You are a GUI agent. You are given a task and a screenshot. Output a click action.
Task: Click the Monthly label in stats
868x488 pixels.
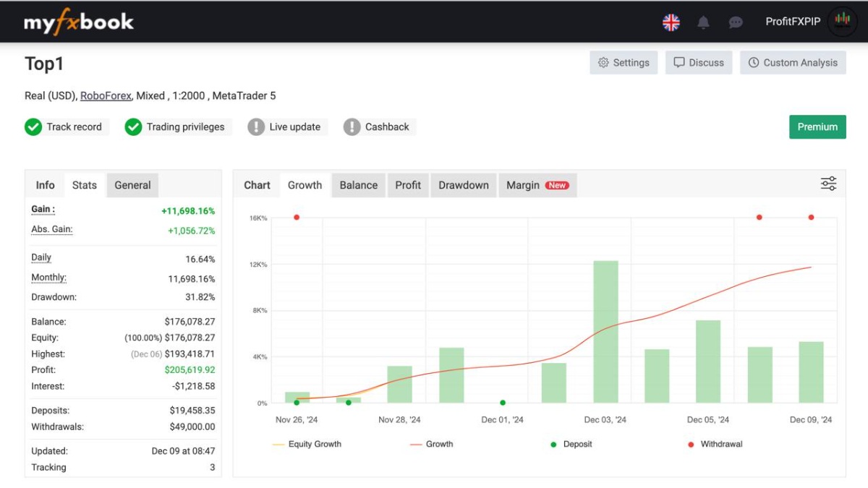48,278
